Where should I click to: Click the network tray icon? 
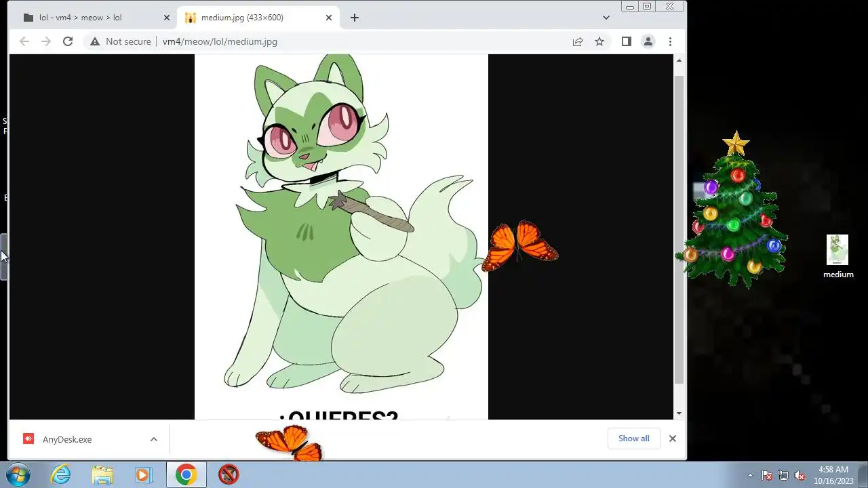pyautogui.click(x=783, y=475)
